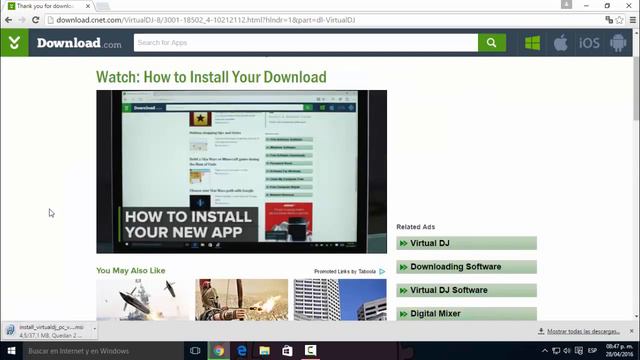Screen dimensions: 640x360
Task: Click the green Download.com arrow logo
Action: pos(14,42)
